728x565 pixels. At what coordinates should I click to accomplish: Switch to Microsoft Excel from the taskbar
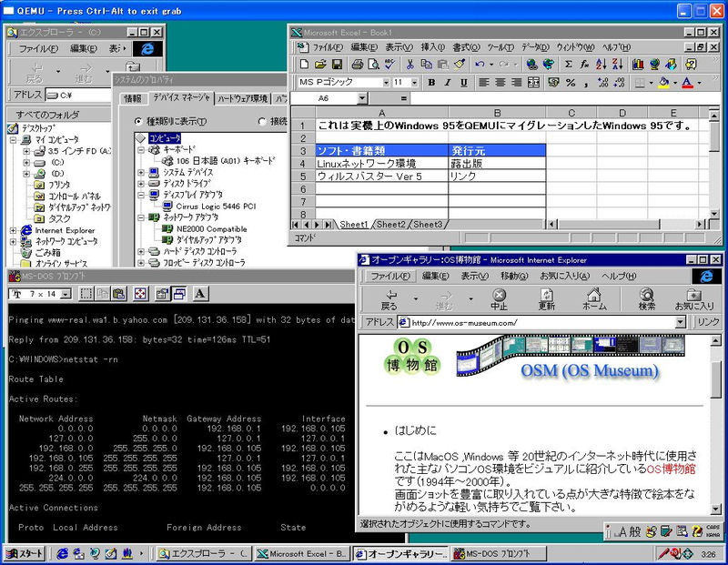click(302, 553)
